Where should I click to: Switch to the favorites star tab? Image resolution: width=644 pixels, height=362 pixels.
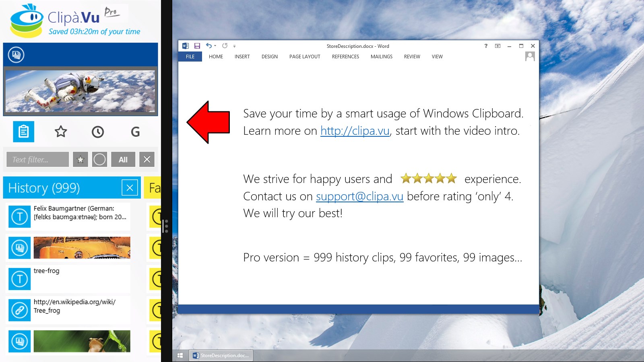pyautogui.click(x=61, y=132)
